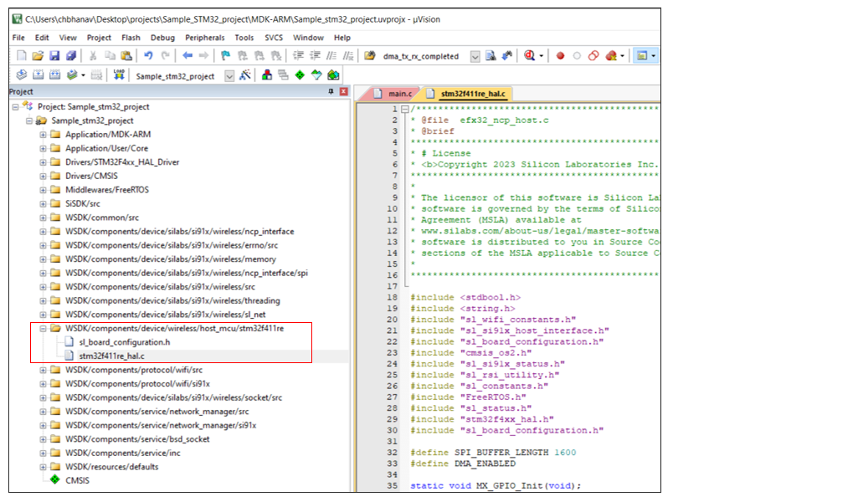Pin the Project panel open
868x502 pixels.
pyautogui.click(x=331, y=91)
